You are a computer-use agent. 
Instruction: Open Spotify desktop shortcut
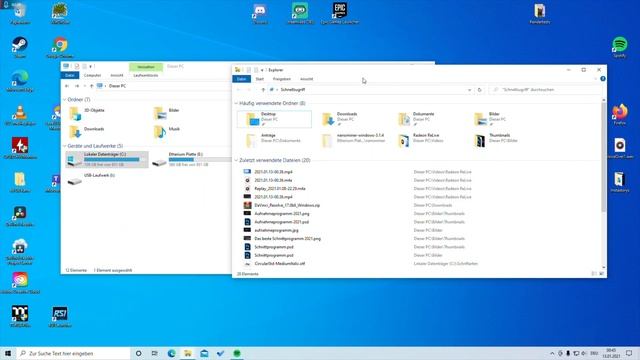point(620,47)
